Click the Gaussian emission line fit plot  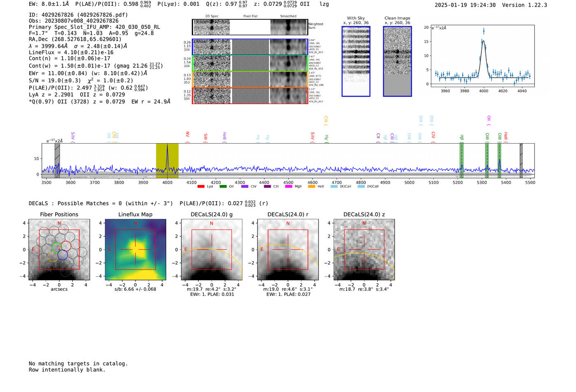point(482,56)
